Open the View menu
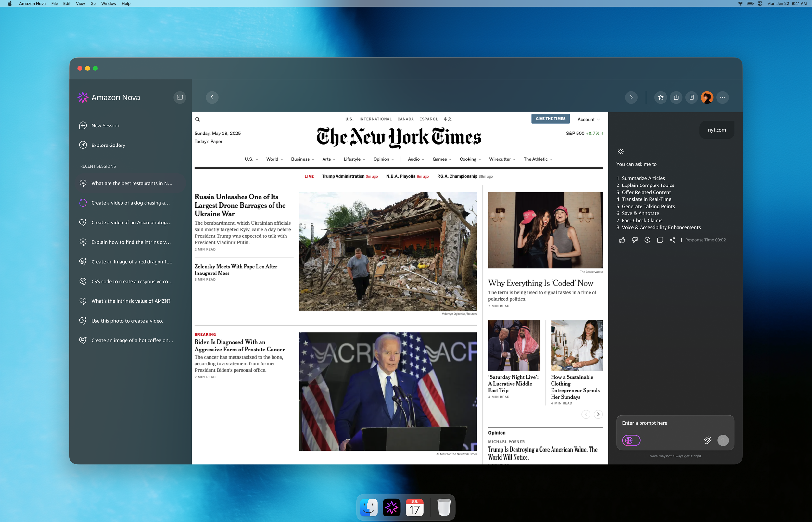Image resolution: width=812 pixels, height=522 pixels. tap(80, 3)
